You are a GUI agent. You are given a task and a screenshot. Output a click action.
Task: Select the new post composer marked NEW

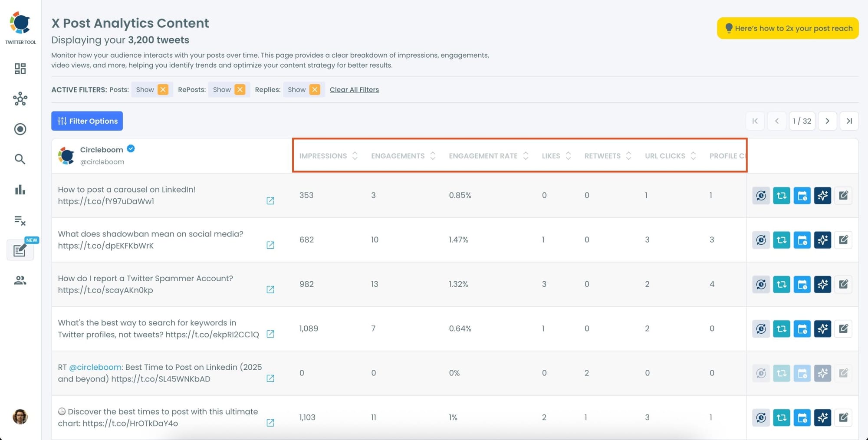[x=20, y=250]
